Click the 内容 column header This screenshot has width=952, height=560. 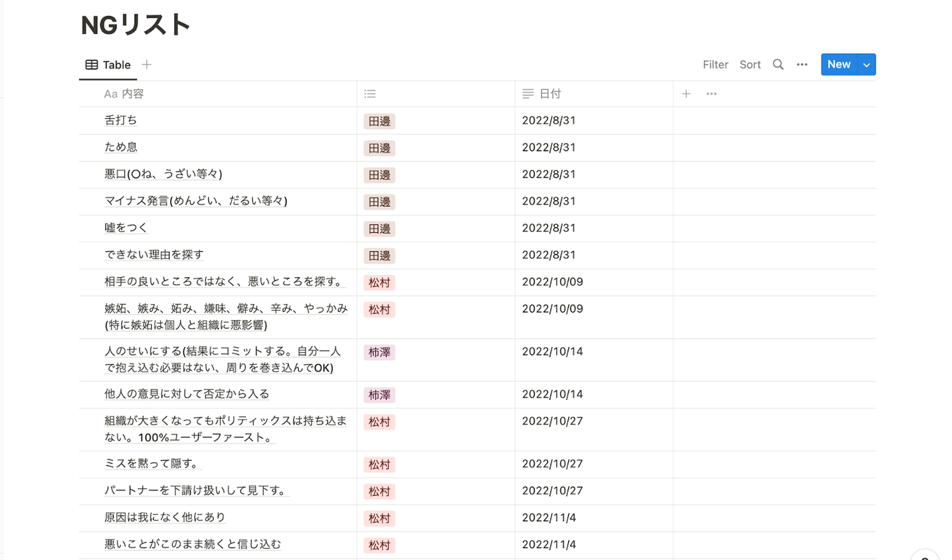pyautogui.click(x=132, y=94)
